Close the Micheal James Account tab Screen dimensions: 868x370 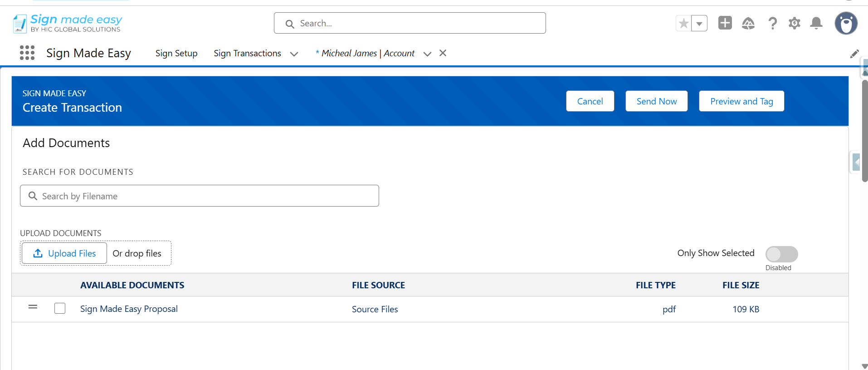click(443, 53)
